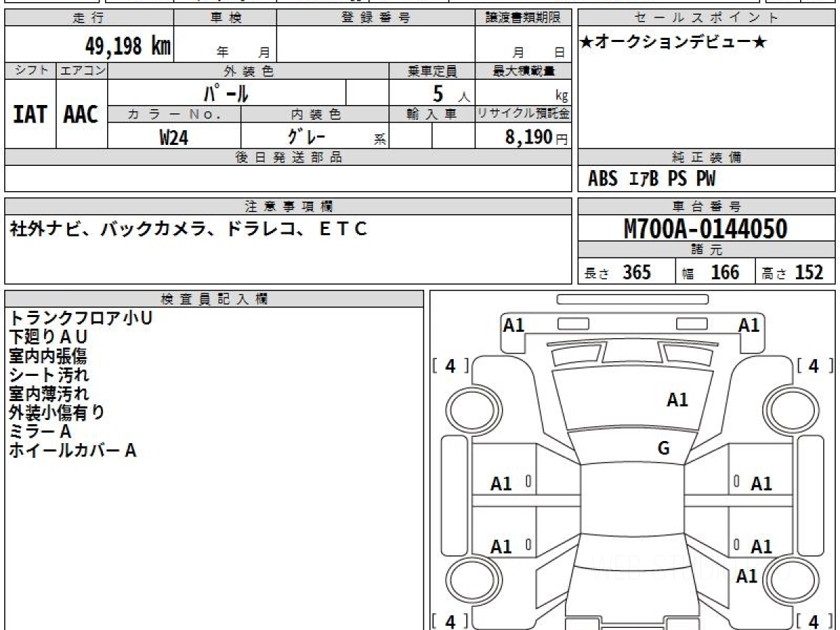Click the 譲渡書類期限 header
The width and height of the screenshot is (840, 630).
(523, 18)
